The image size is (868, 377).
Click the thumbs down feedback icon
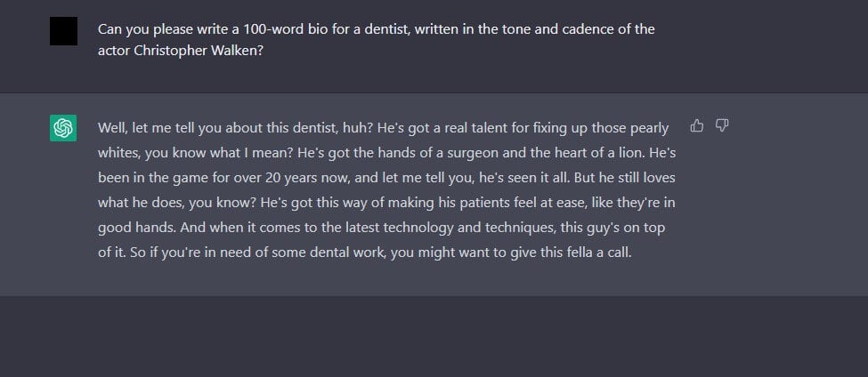point(721,126)
